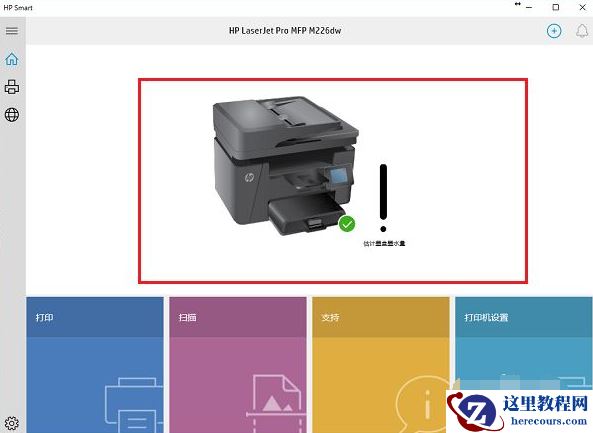The image size is (593, 433).
Task: Open the notifications bell
Action: click(582, 31)
